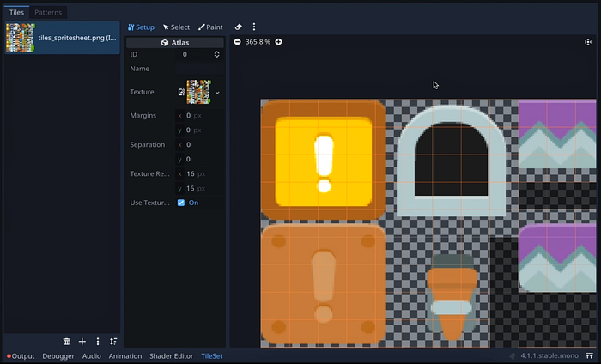The width and height of the screenshot is (601, 364).
Task: Adjust the ID value with stepper arrows
Action: point(217,54)
